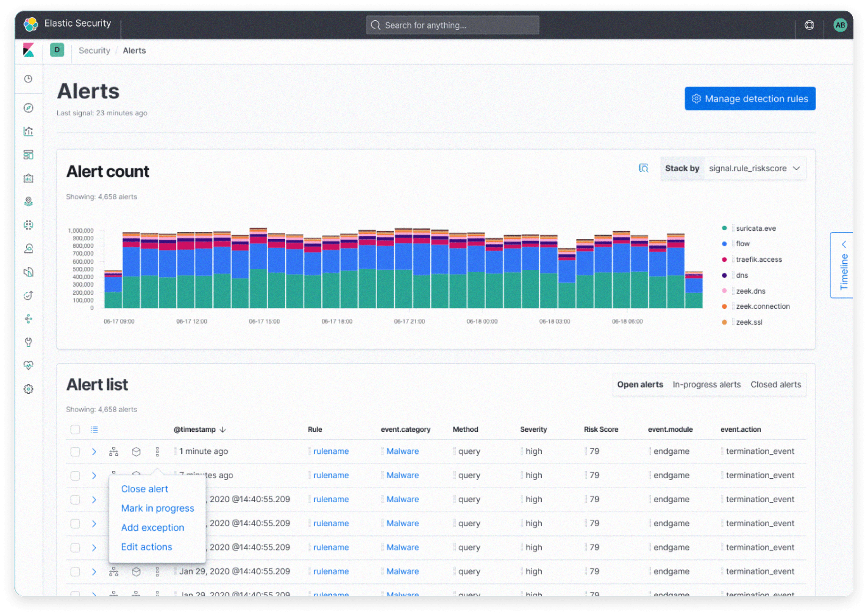The height and width of the screenshot is (615, 868).
Task: Open more actions dots in first alert row
Action: (x=157, y=452)
